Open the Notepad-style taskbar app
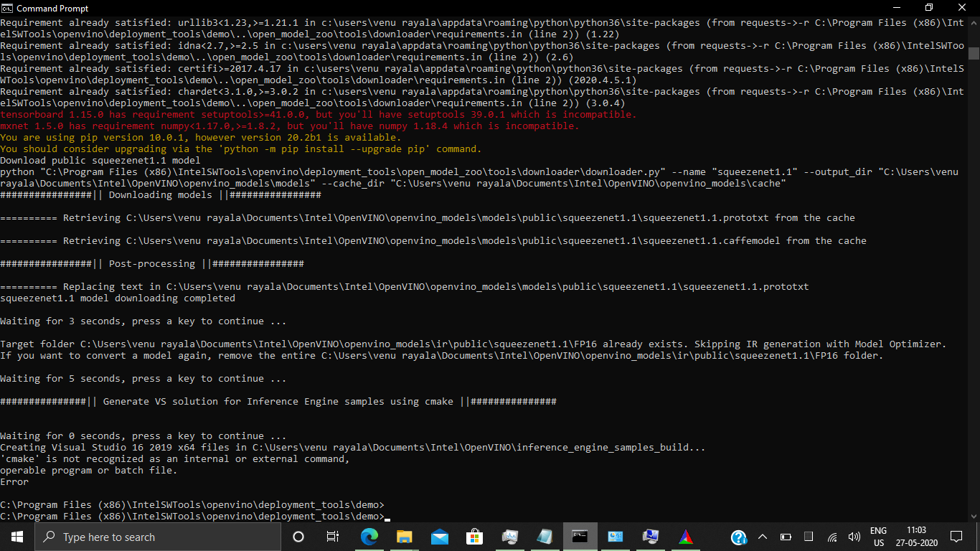980x551 pixels. pyautogui.click(x=545, y=537)
